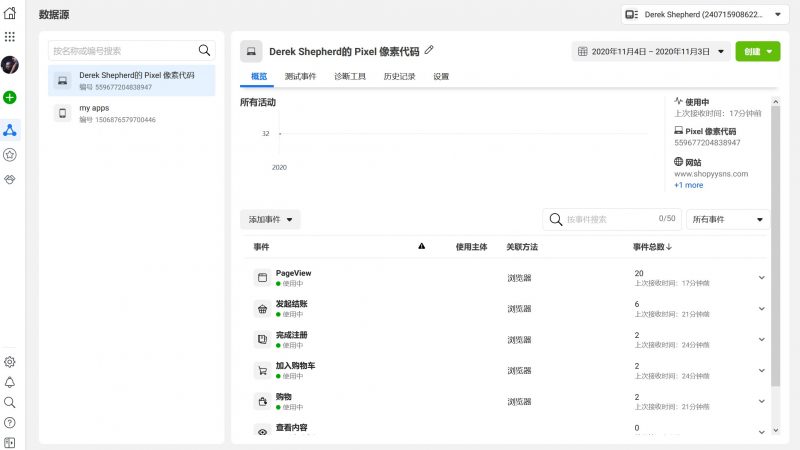
Task: Switch to the 设置 tab
Action: (x=441, y=77)
